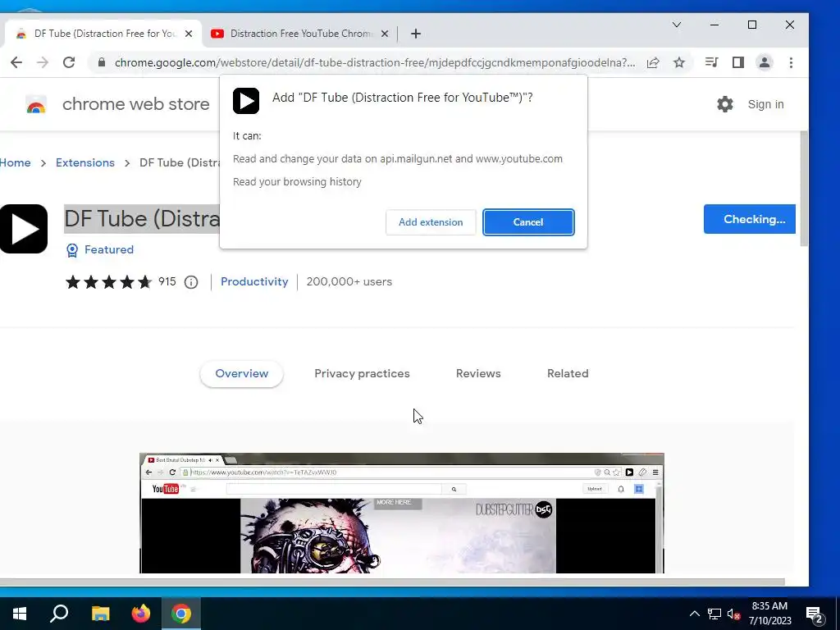840x630 pixels.
Task: Click the DF Tube play icon on page
Action: click(23, 229)
